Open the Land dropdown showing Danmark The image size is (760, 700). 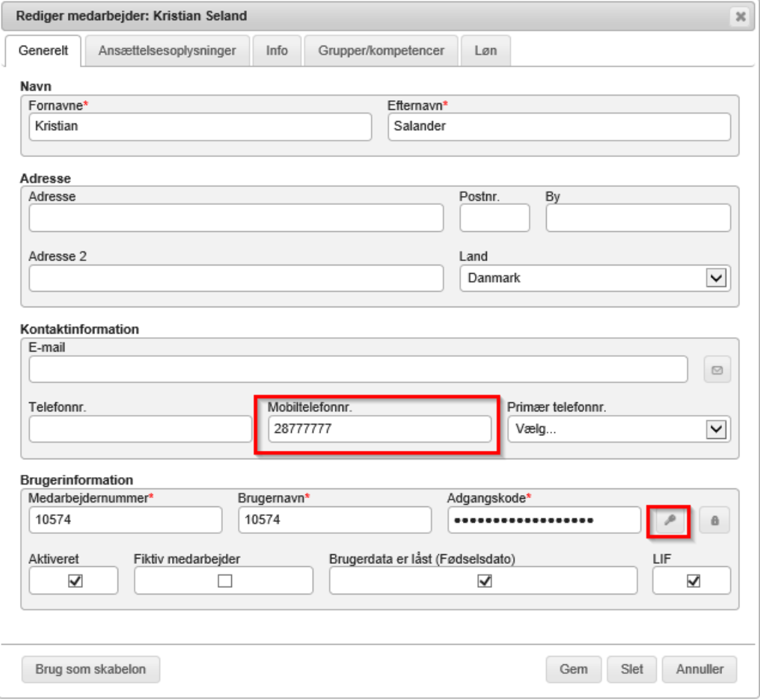[x=595, y=277]
